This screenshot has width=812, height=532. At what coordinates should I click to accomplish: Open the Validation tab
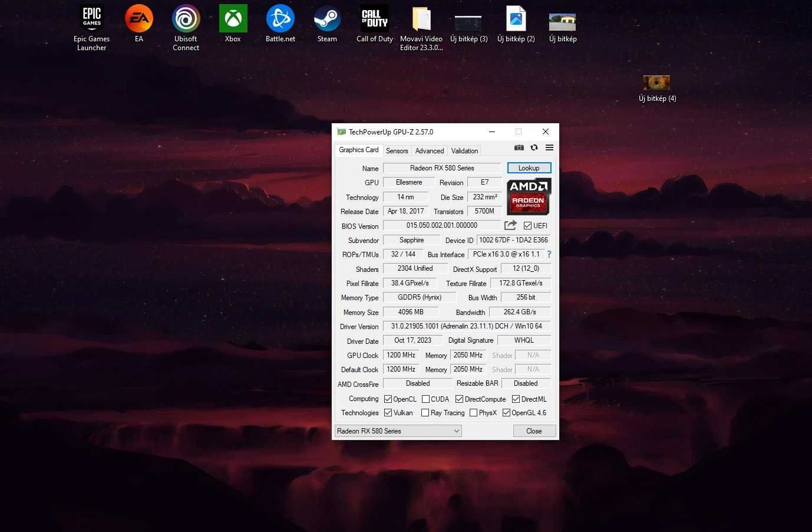(464, 151)
